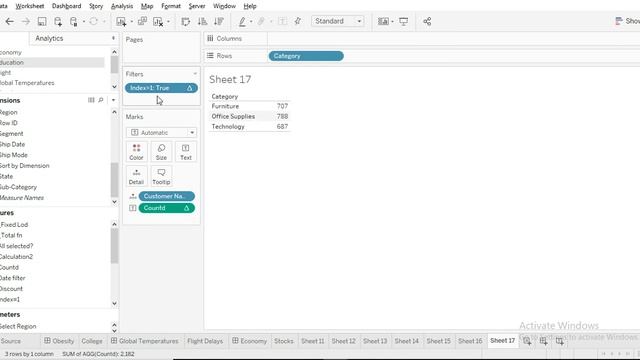Click the Show/Hide Cards icon

383,22
